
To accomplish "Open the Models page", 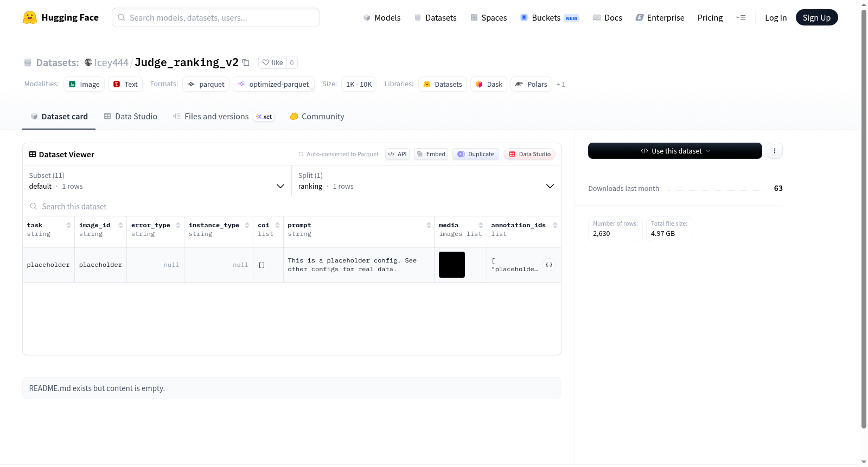I will 382,17.
